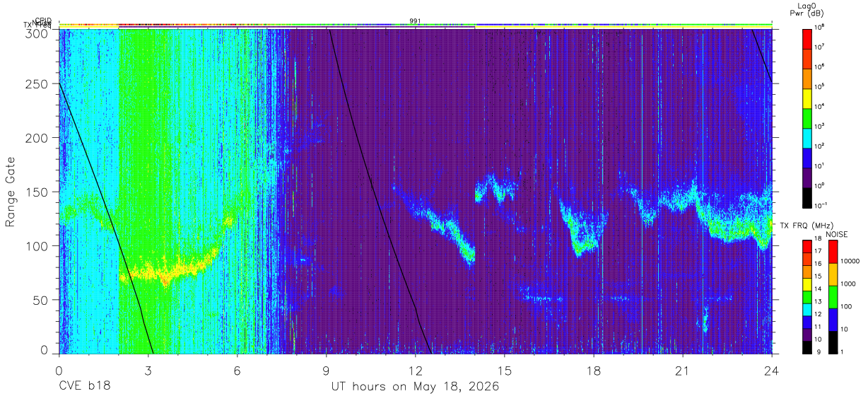The width and height of the screenshot is (868, 401).
Task: Click the green segment of the NOISE colorbar
Action: click(x=833, y=297)
